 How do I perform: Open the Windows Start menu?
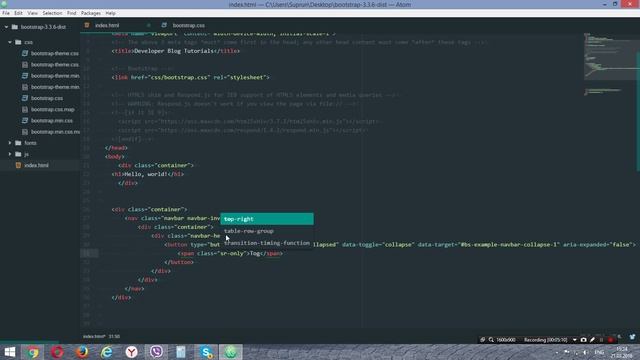[x=10, y=352]
